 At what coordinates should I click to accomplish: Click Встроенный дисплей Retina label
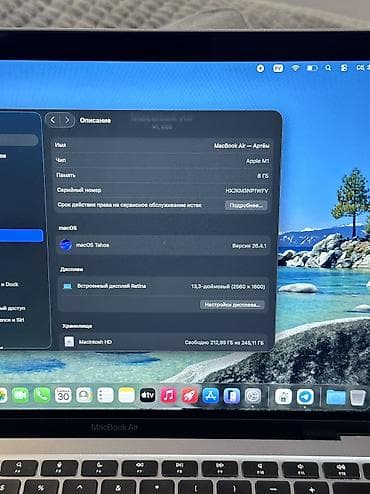click(x=112, y=286)
